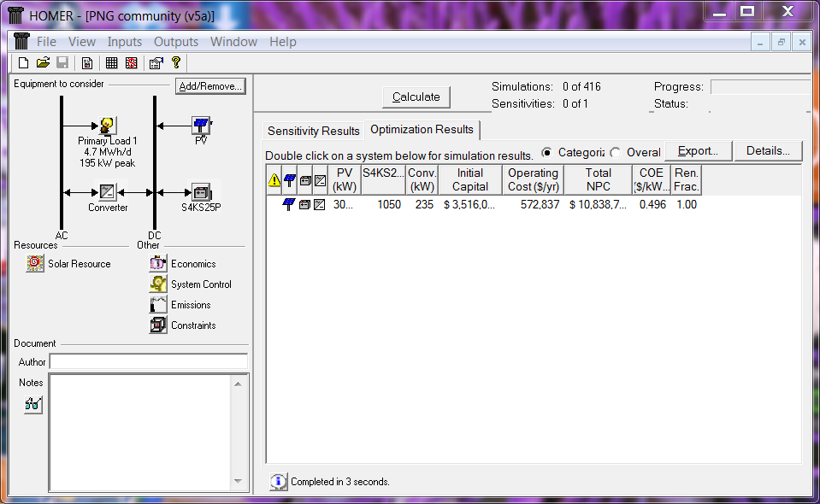
Task: Click the Open file toolbar icon
Action: coord(42,62)
